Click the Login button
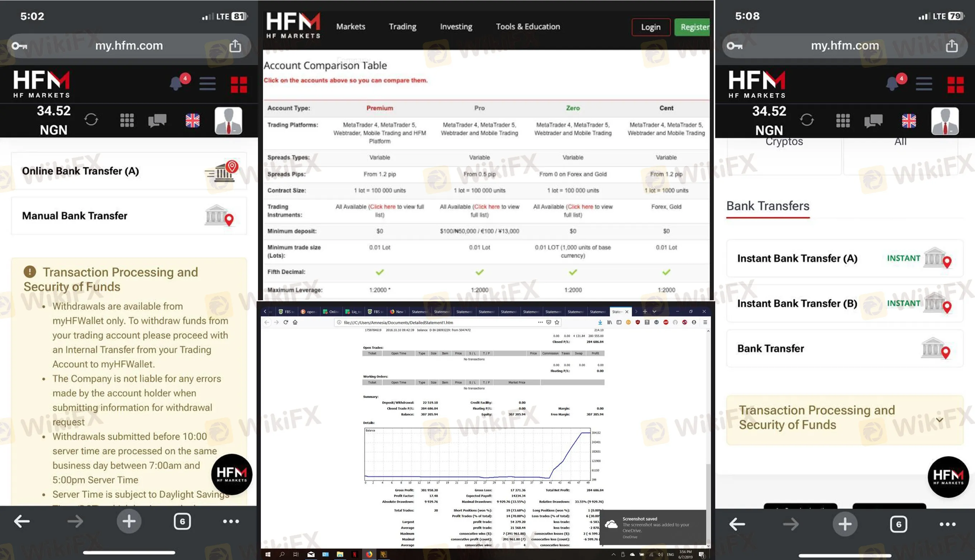Image resolution: width=975 pixels, height=560 pixels. (650, 27)
